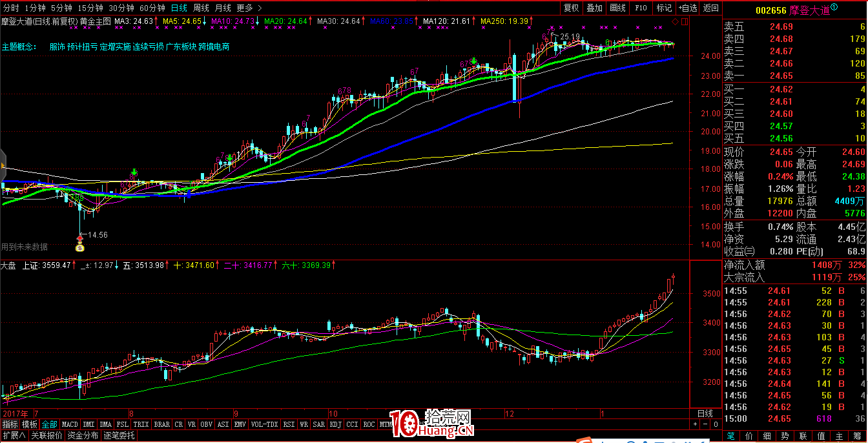Image resolution: width=868 pixels, height=443 pixels.
Task: Click the green down arrow signal near 67
Action: coord(474,61)
